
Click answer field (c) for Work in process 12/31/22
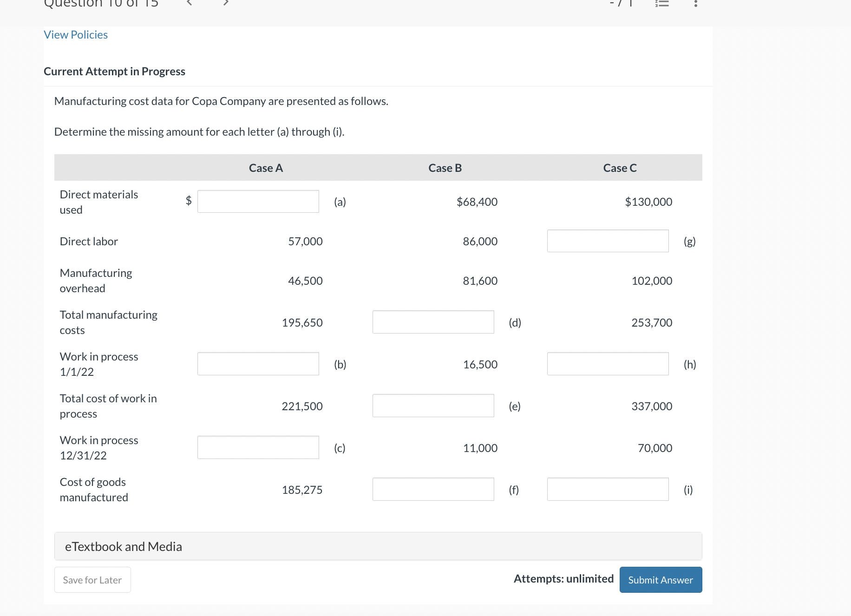[x=258, y=447]
